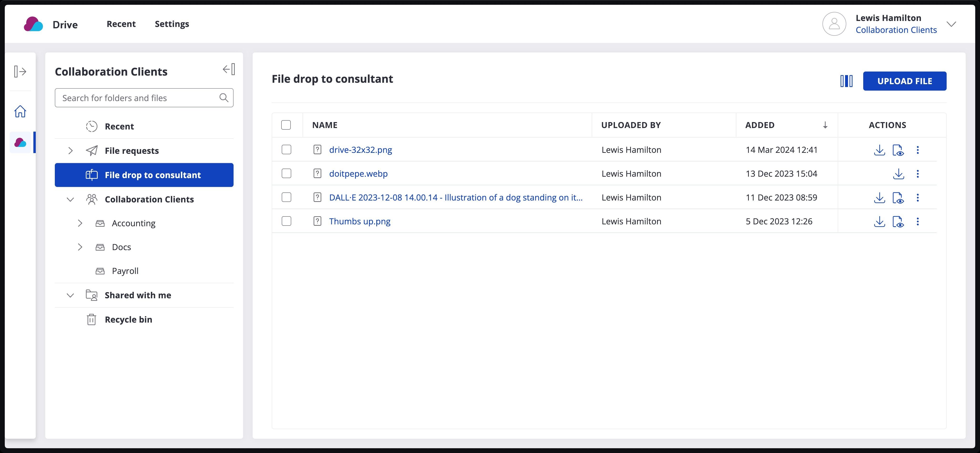Image resolution: width=980 pixels, height=453 pixels.
Task: Collapse the folder sidebar panel
Action: click(229, 69)
